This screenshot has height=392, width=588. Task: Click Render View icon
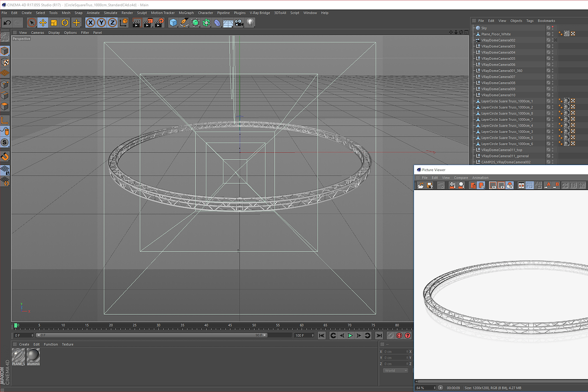click(137, 23)
